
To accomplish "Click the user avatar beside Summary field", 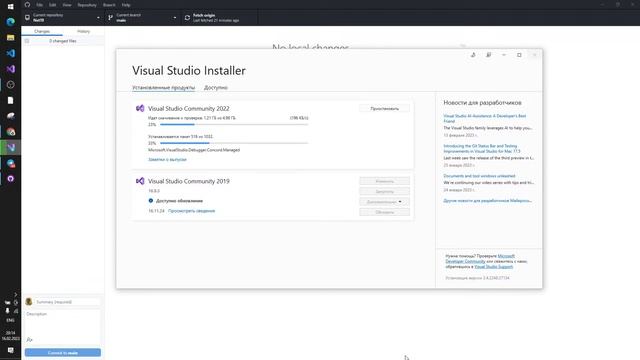I will (x=29, y=302).
